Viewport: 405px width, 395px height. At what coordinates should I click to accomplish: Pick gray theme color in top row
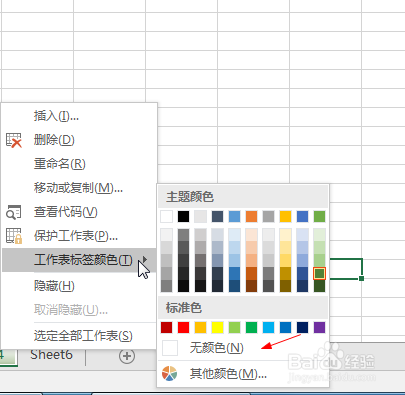[269, 216]
